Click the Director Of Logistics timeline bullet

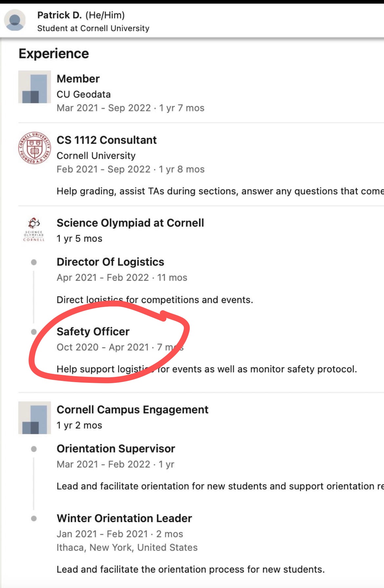click(34, 262)
